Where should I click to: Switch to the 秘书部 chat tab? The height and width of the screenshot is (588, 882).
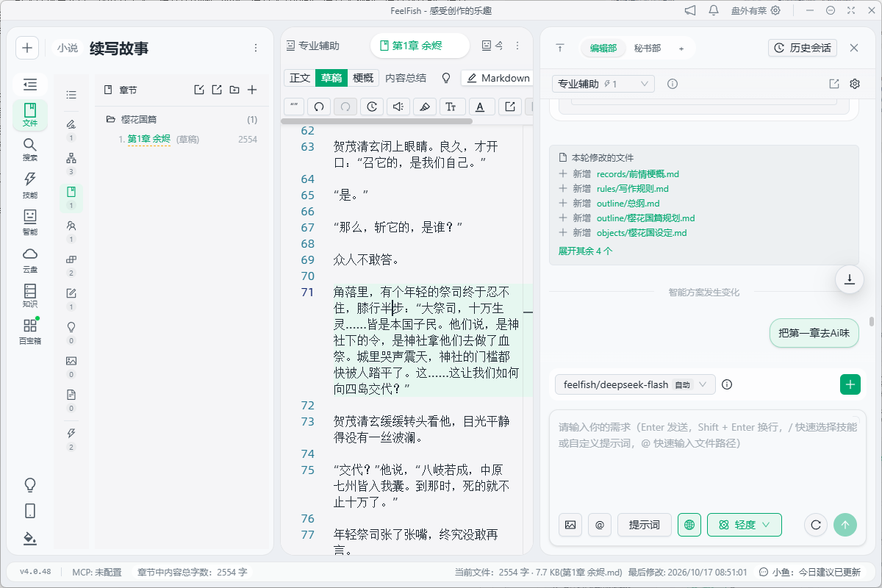tap(648, 48)
